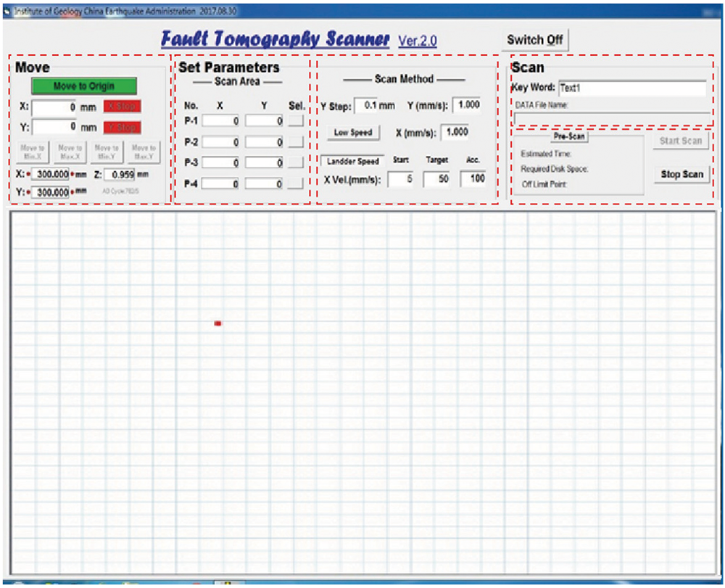Click the red marker on the grid
Viewport: 725px width, 588px height.
[x=217, y=323]
